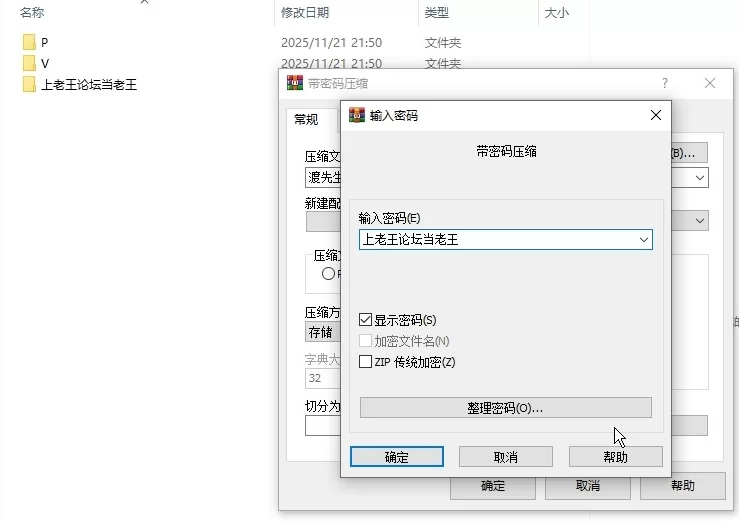Select folder icon for 上老王论坛当老王
This screenshot has height=521, width=739.
[x=29, y=84]
